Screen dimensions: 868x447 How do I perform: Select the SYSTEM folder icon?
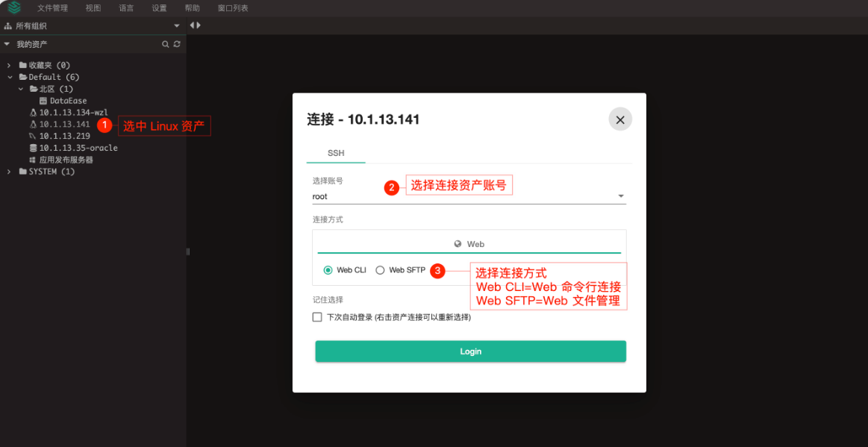click(22, 172)
